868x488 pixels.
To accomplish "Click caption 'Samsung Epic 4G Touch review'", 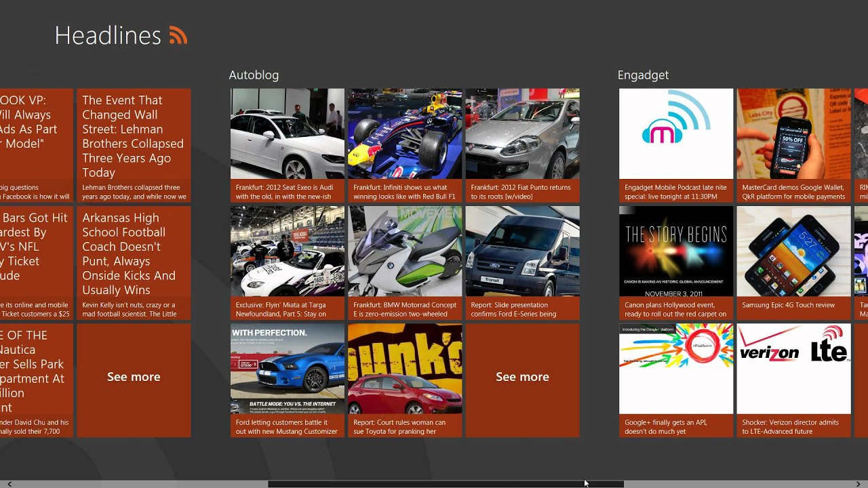I will click(789, 305).
